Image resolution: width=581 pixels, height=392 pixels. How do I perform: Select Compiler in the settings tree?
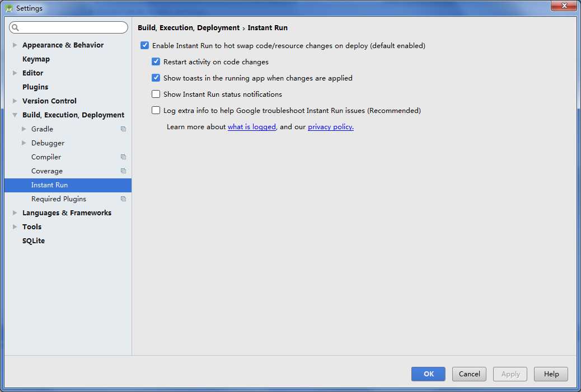(x=46, y=157)
